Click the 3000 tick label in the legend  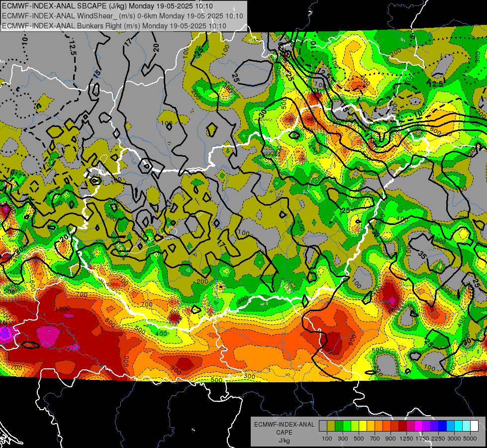tap(454, 439)
